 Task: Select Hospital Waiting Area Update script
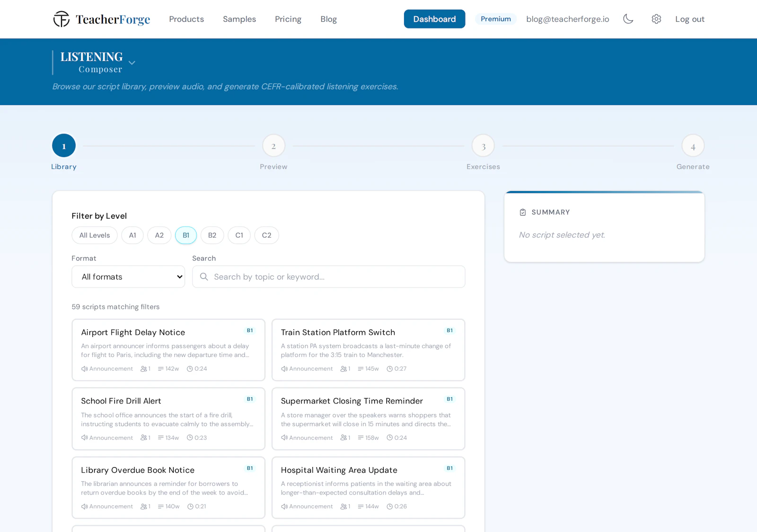(369, 488)
